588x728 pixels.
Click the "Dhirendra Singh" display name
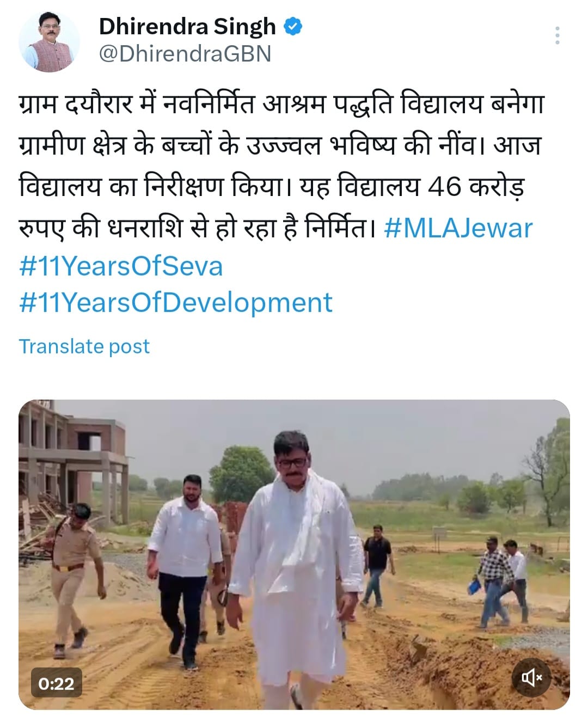pyautogui.click(x=187, y=26)
